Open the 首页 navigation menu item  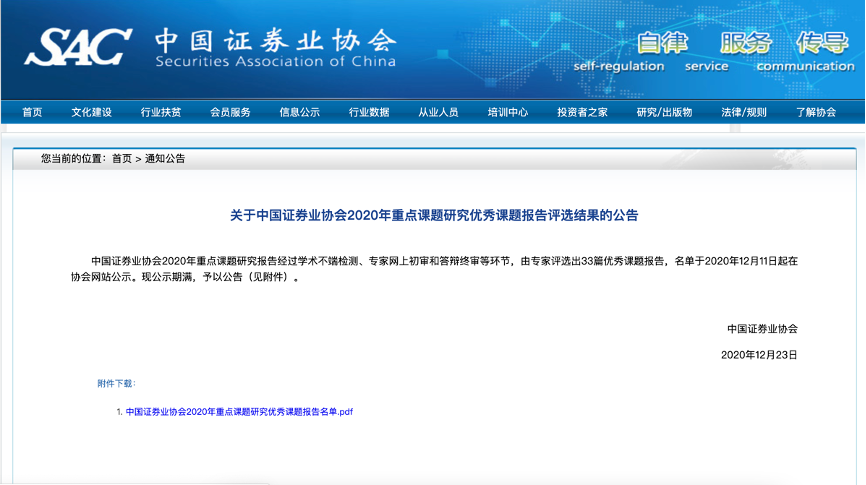tap(32, 112)
